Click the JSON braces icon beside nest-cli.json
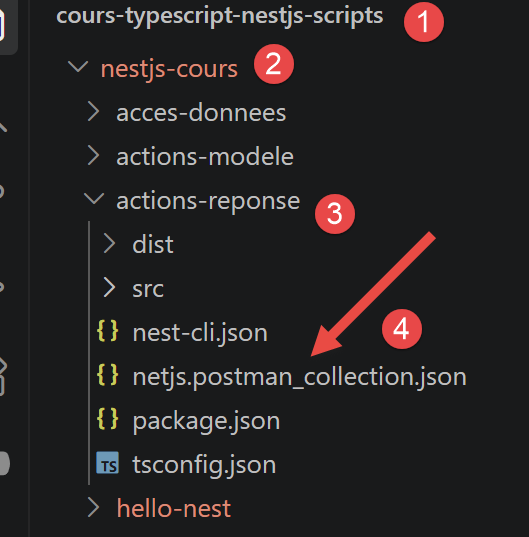The height and width of the screenshot is (537, 529). click(x=108, y=331)
